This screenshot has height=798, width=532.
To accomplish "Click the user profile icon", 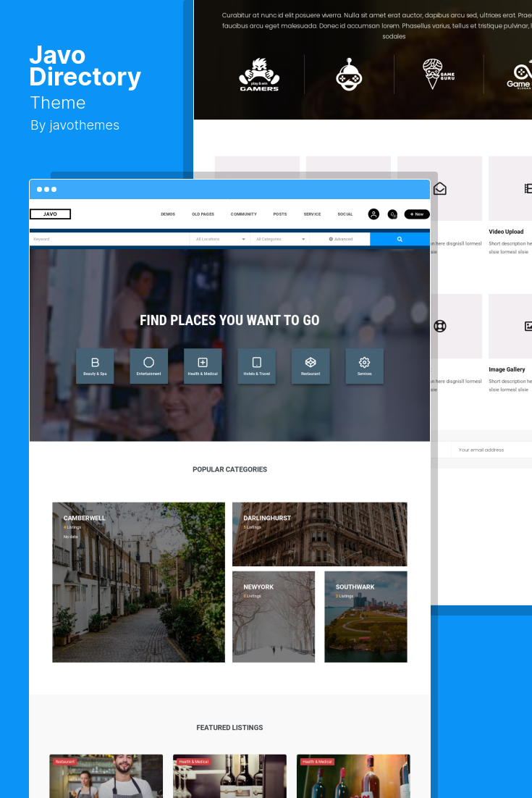I will tap(373, 214).
